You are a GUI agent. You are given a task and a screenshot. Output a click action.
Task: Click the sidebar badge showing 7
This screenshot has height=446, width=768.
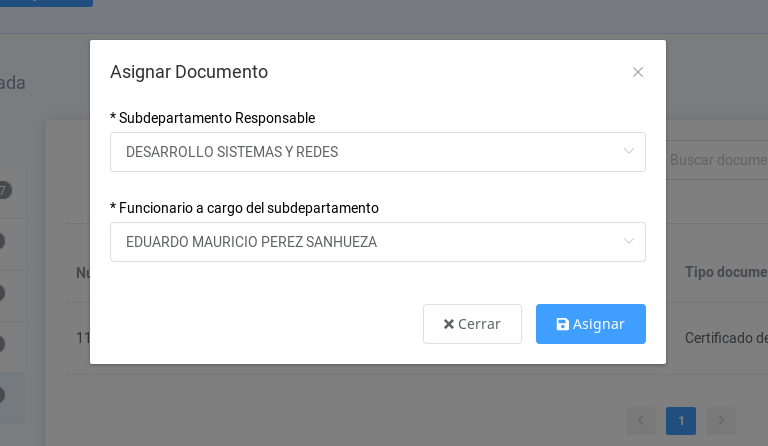(4, 190)
